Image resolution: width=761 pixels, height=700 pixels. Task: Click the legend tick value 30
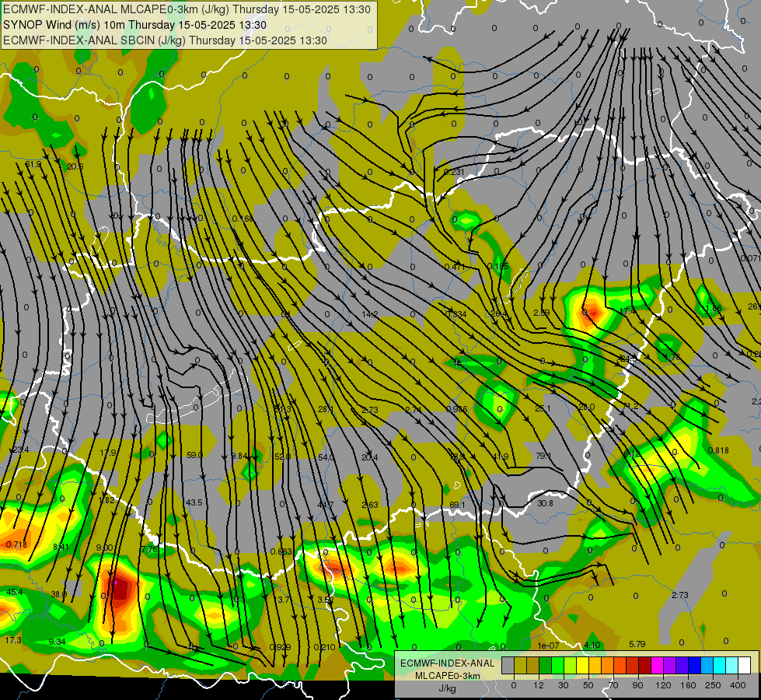pos(563,685)
